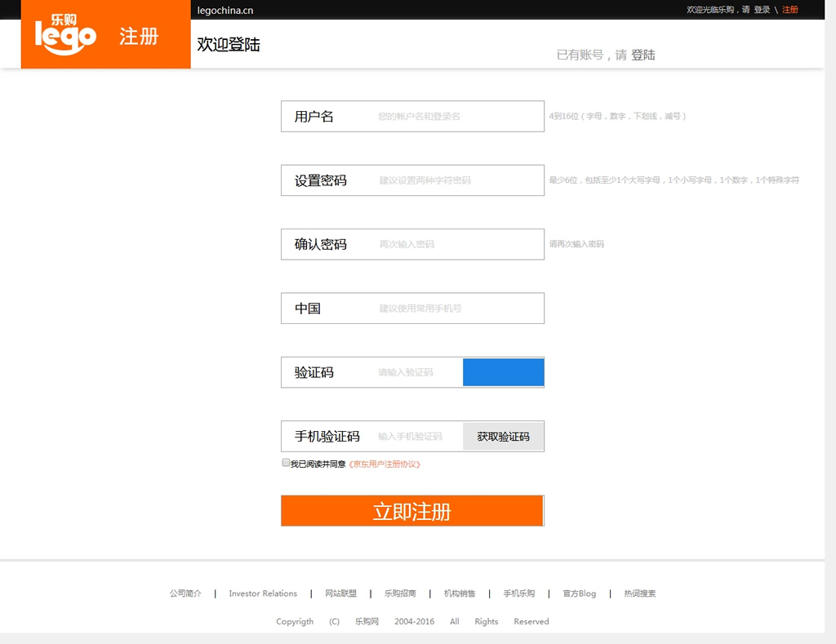Click the orange Lego logo
This screenshot has height=644, width=836.
[x=65, y=33]
